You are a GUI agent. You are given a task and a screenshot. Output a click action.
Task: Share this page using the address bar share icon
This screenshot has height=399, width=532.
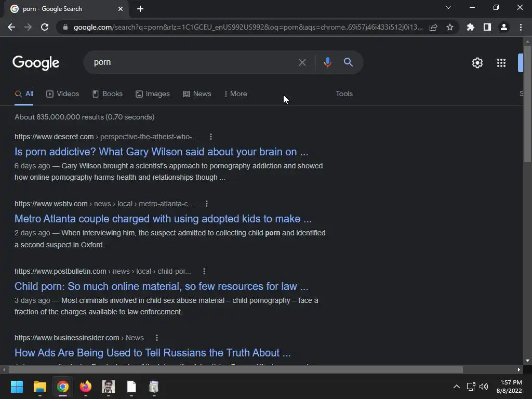click(x=433, y=27)
